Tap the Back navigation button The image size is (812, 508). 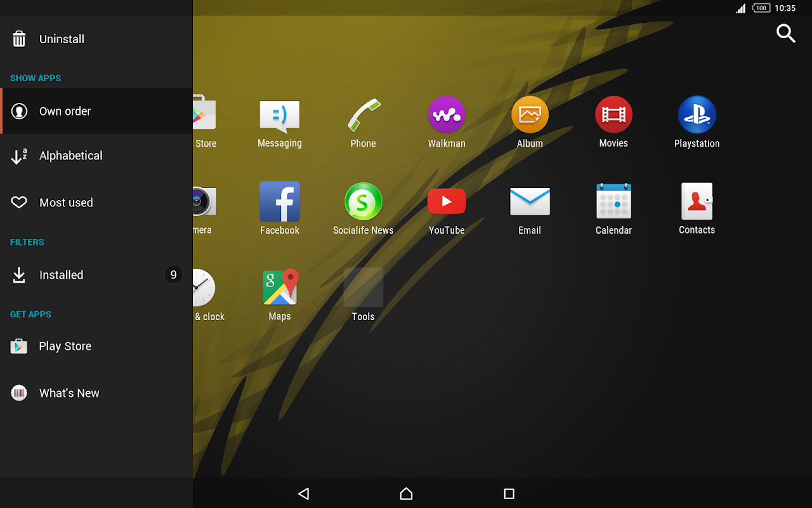[x=304, y=493]
